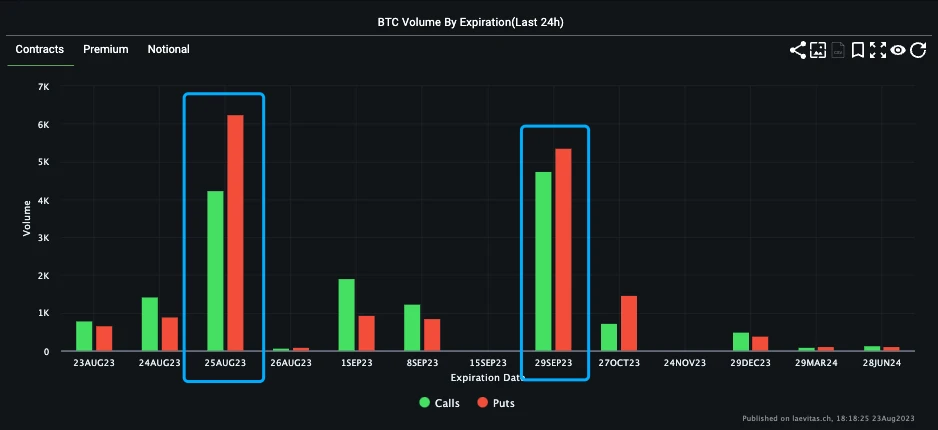938x430 pixels.
Task: Download data via CSV file icon
Action: (x=838, y=50)
